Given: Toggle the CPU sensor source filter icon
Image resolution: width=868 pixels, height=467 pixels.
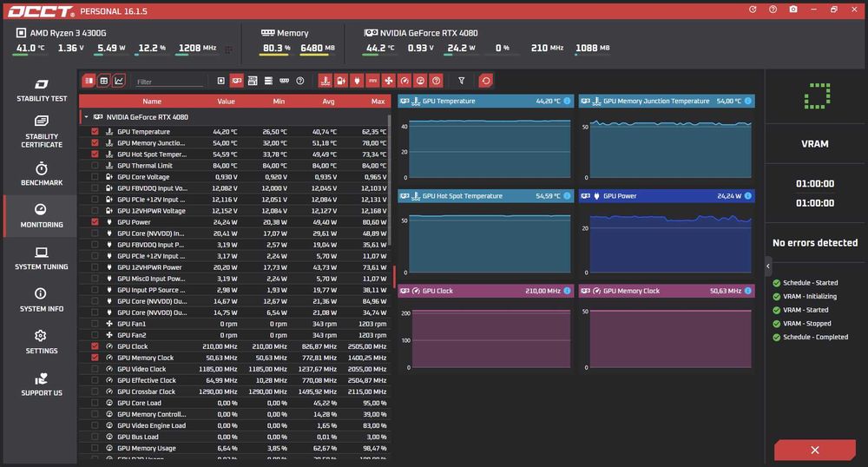Looking at the screenshot, I should tap(220, 81).
